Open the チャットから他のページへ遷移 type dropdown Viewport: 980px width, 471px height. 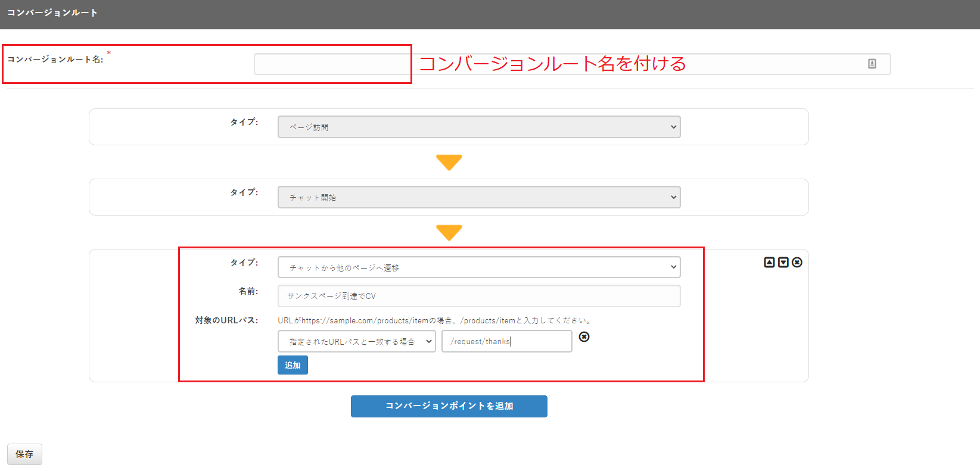coord(479,267)
